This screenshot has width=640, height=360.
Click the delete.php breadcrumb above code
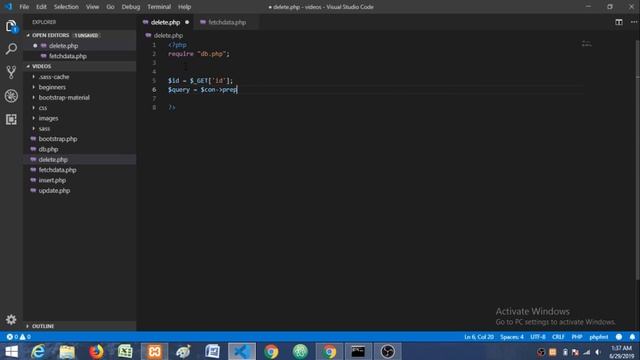point(168,36)
